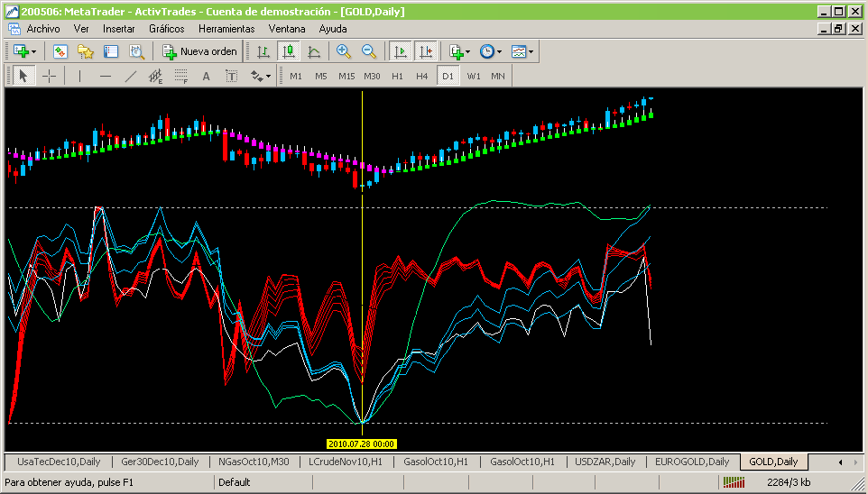
Task: Select the Crosshair cursor tool
Action: pos(49,76)
